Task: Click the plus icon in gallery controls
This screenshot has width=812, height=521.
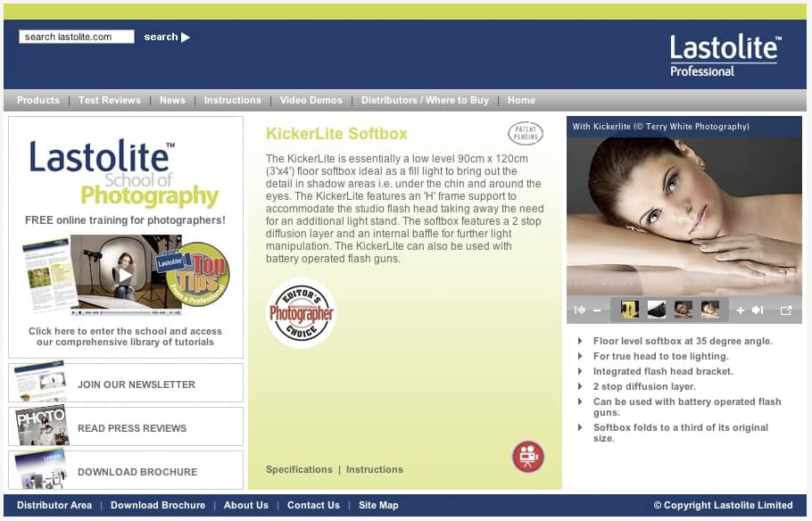Action: click(741, 310)
